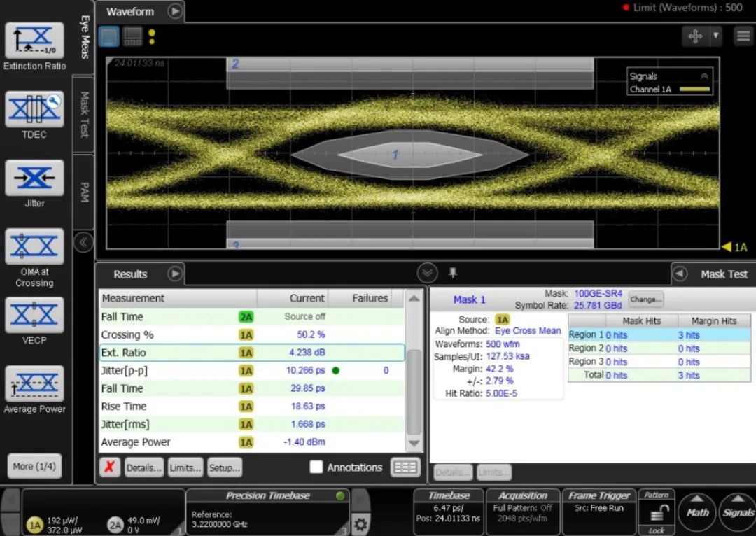
Task: Click the red X delete measurement icon
Action: tap(109, 467)
